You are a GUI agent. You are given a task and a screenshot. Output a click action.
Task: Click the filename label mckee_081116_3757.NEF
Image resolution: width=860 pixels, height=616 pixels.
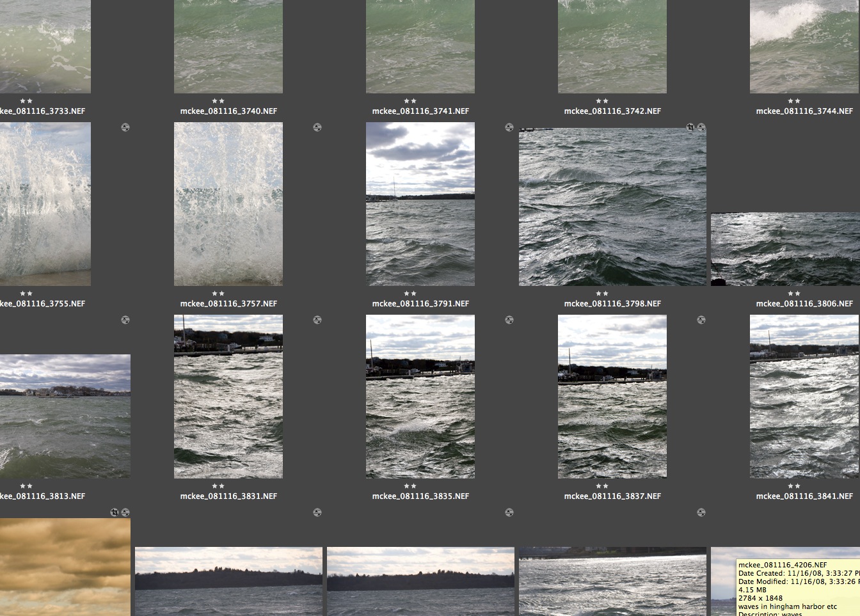tap(228, 304)
